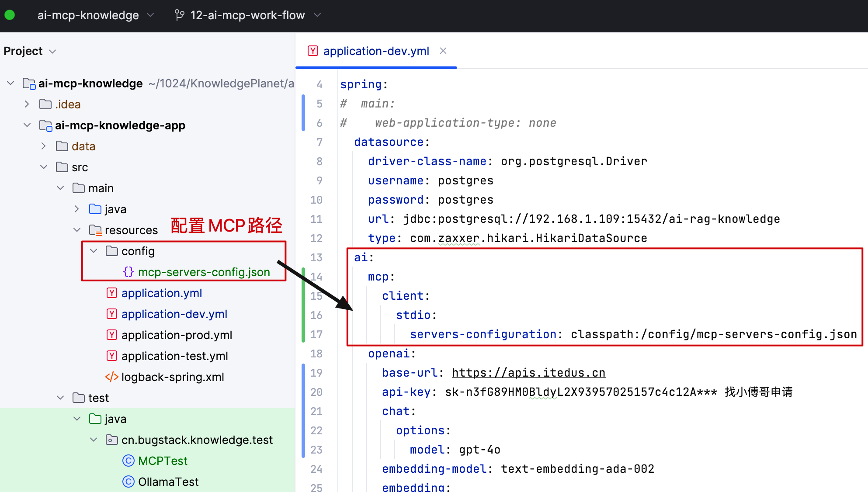
Task: Click line number 18 in the gutter
Action: point(316,353)
